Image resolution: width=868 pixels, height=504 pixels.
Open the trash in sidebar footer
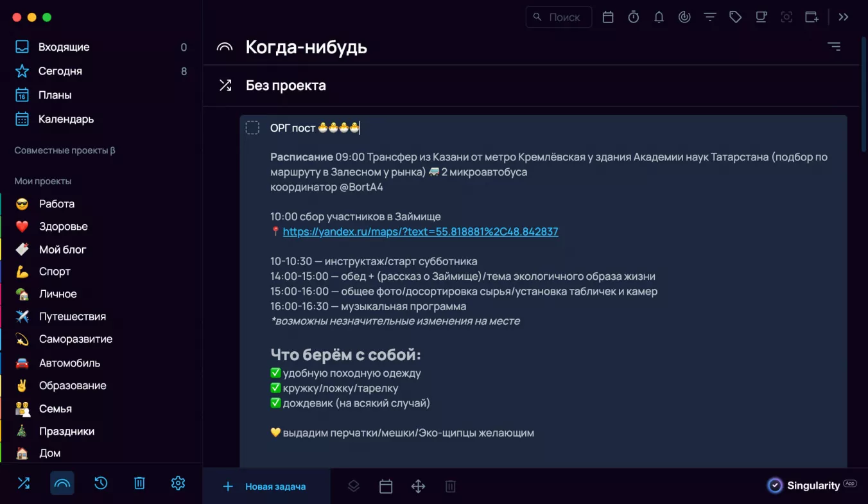coord(139,483)
